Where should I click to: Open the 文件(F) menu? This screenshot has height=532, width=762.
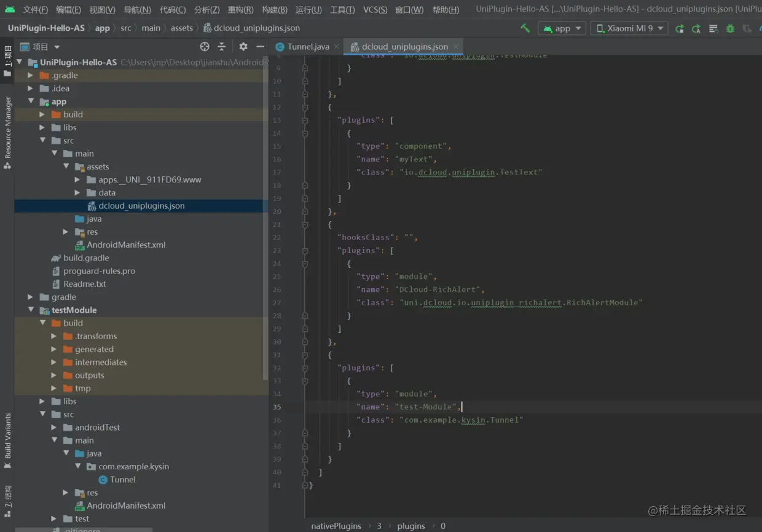(x=36, y=9)
